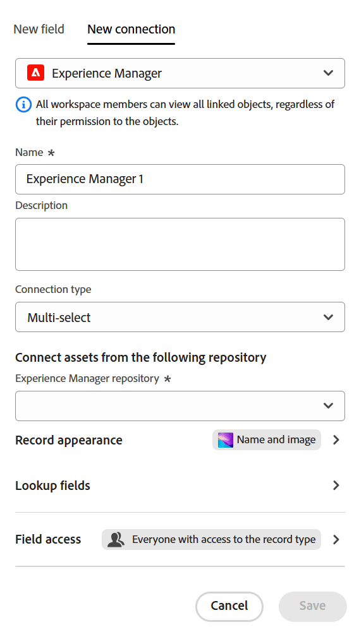Expand Lookup fields with its chevron
The width and height of the screenshot is (359, 644).
[336, 486]
